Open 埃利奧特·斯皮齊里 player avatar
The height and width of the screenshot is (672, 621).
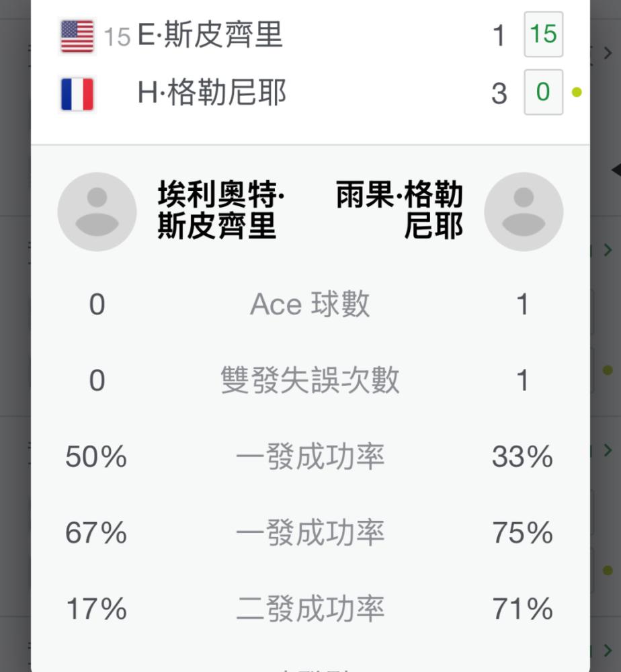[97, 212]
